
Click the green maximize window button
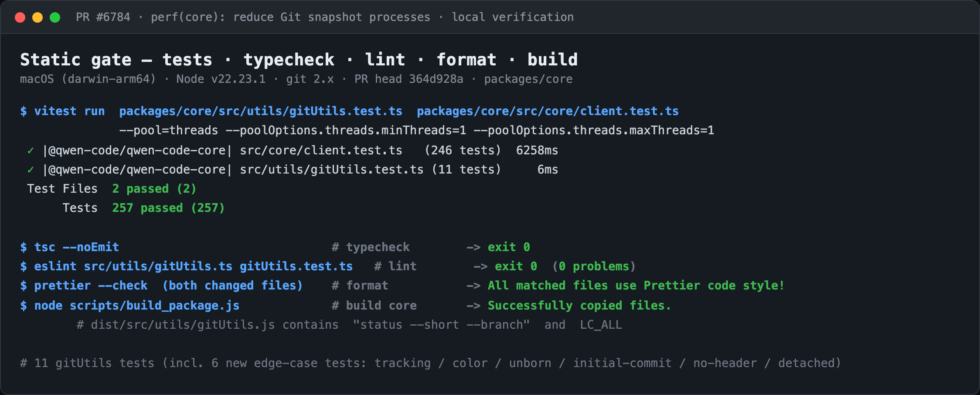tap(55, 17)
